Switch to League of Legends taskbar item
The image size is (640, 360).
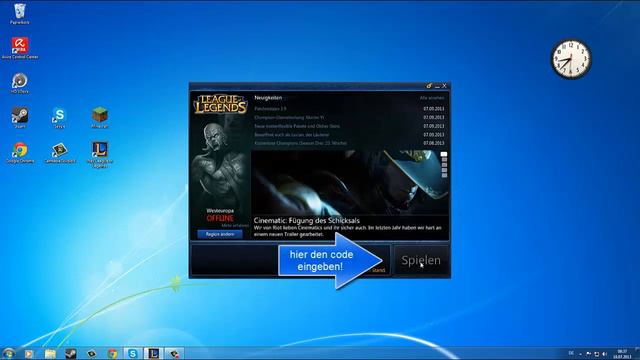tap(153, 353)
